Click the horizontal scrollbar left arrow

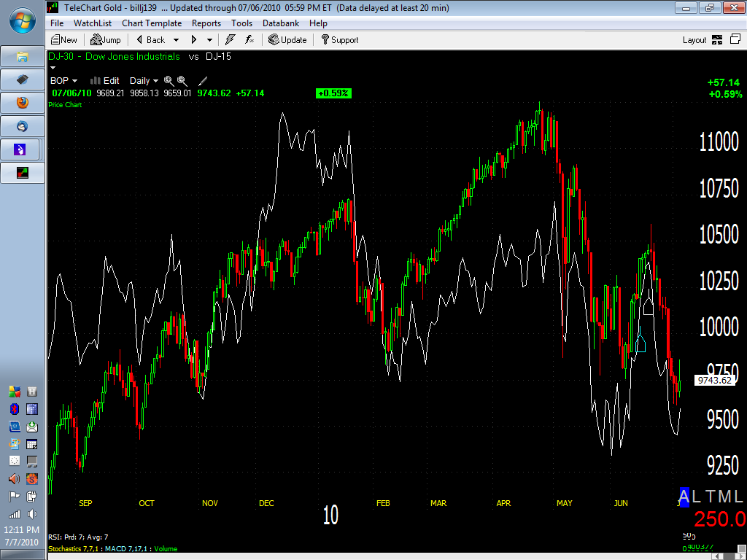[716, 556]
